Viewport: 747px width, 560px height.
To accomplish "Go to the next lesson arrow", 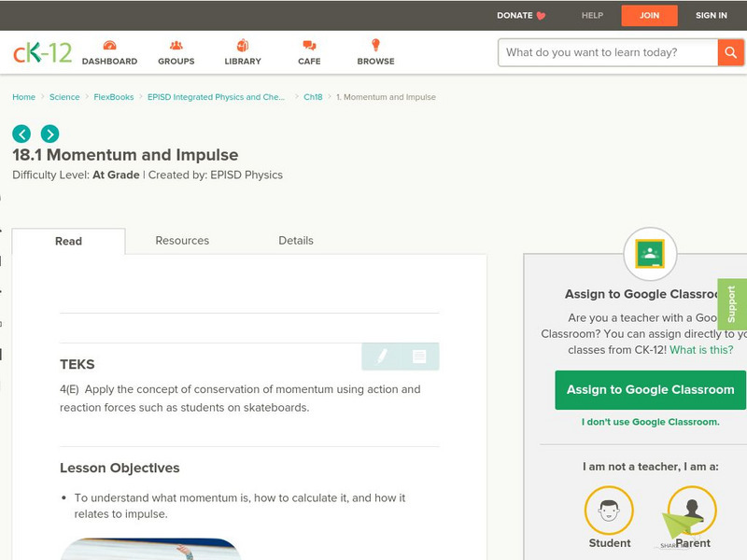I will pyautogui.click(x=50, y=133).
